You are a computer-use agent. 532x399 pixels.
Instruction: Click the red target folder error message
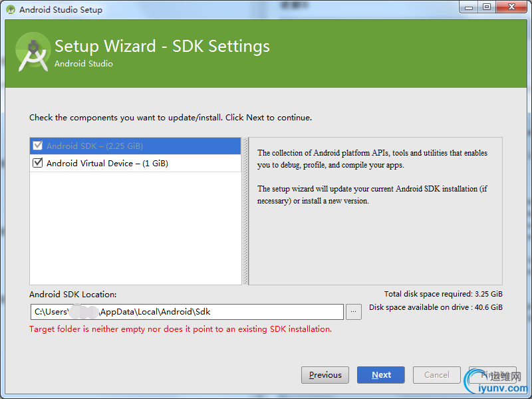point(180,329)
